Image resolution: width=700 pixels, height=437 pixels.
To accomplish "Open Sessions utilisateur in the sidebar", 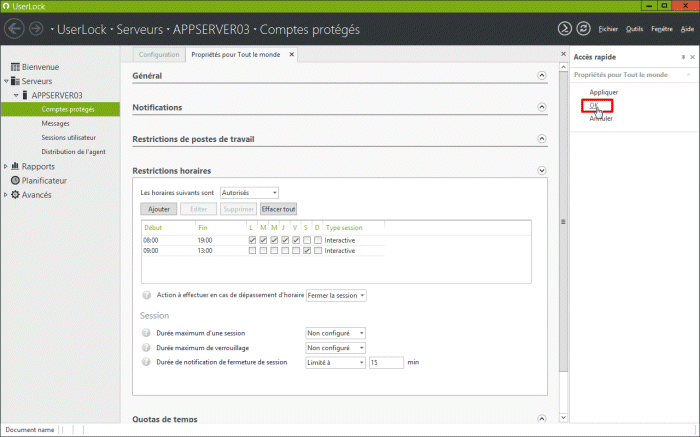I will 69,137.
